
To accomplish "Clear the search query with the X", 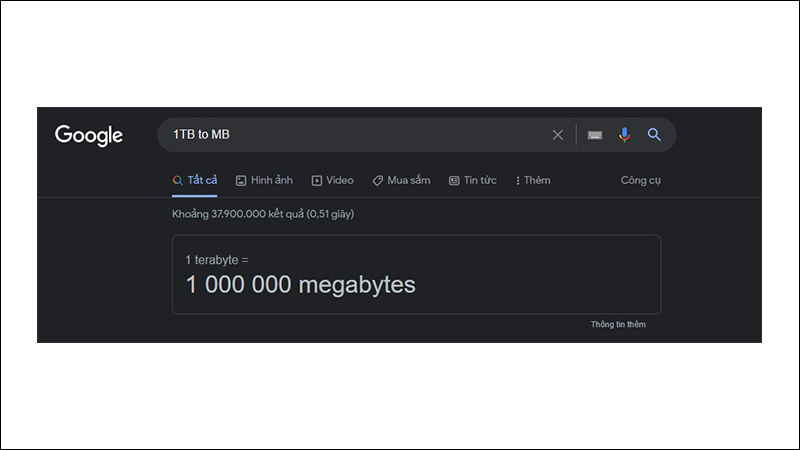I will pyautogui.click(x=558, y=135).
